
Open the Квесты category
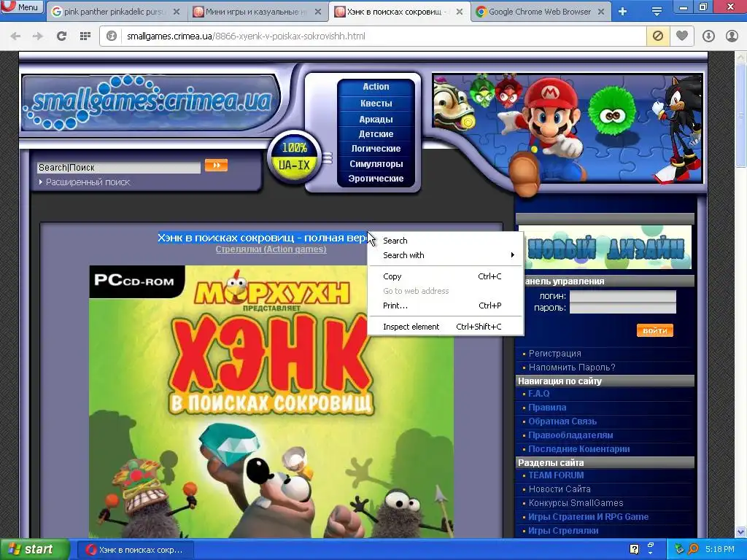point(376,103)
